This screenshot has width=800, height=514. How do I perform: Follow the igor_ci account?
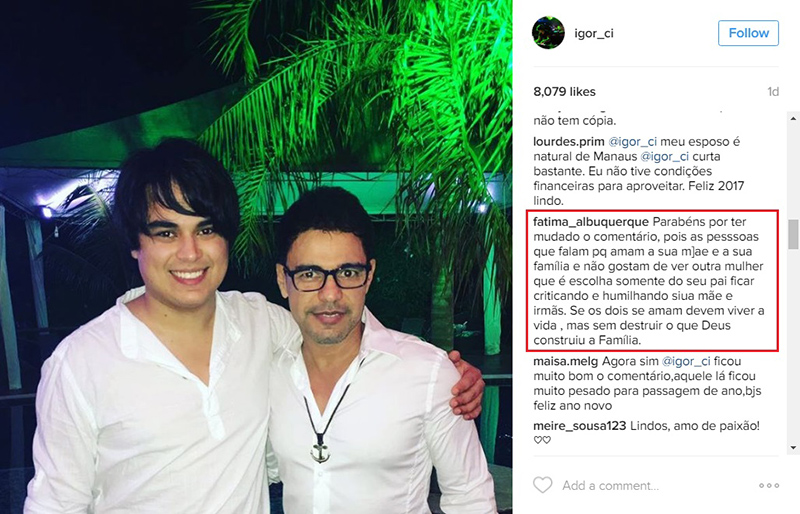(x=748, y=33)
